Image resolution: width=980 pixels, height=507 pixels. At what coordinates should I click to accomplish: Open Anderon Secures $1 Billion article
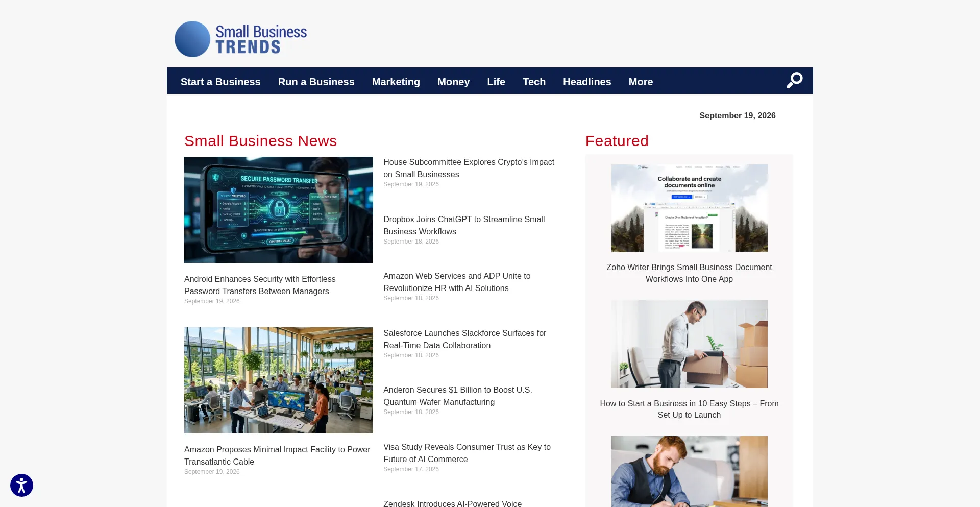457,396
